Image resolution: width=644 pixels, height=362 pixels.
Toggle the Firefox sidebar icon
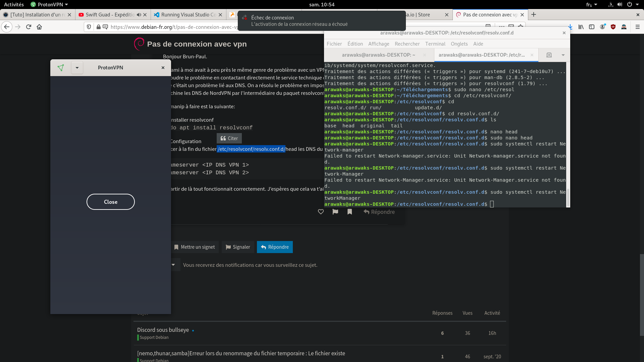592,27
